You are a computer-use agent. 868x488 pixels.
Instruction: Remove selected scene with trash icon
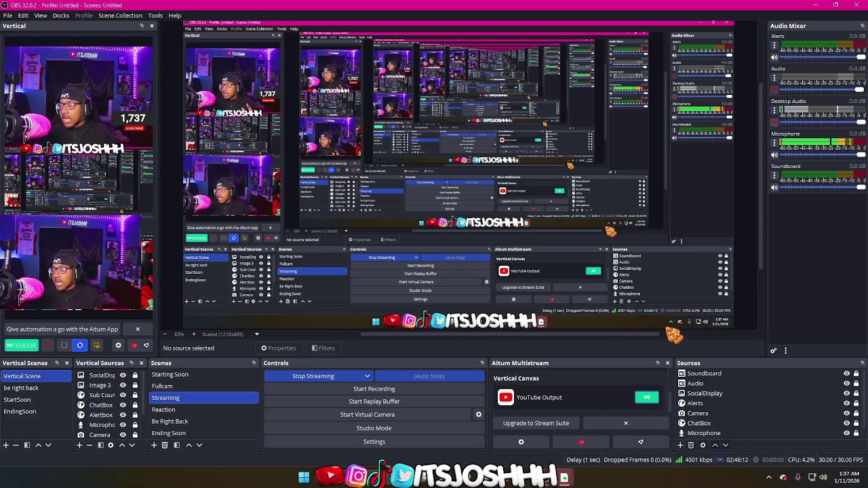pyautogui.click(x=164, y=445)
